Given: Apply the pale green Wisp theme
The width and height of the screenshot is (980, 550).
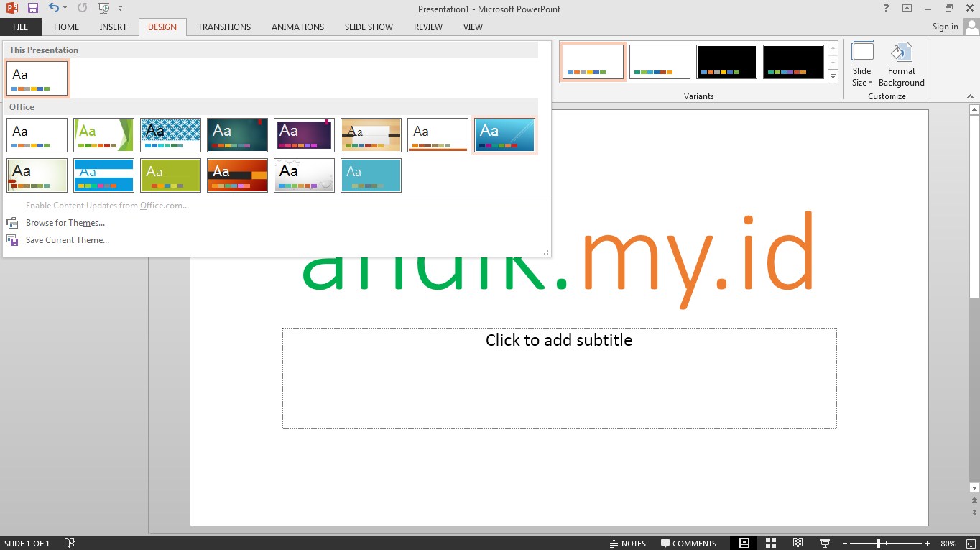Looking at the screenshot, I should pyautogui.click(x=37, y=175).
